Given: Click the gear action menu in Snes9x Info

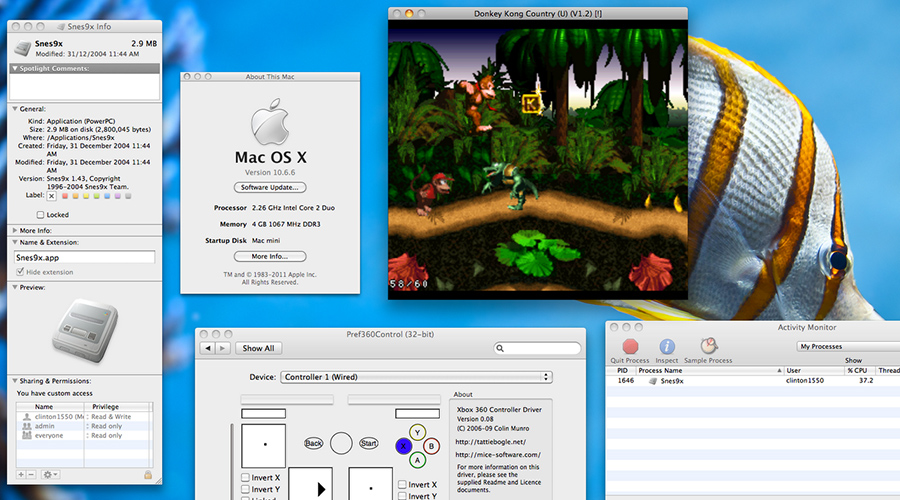Looking at the screenshot, I should click(x=51, y=475).
